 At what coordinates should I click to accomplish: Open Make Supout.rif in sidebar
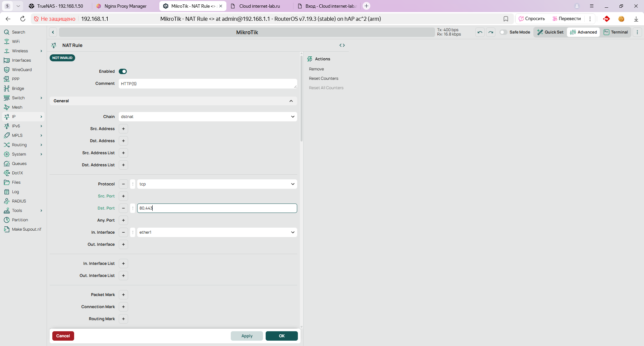coord(26,229)
